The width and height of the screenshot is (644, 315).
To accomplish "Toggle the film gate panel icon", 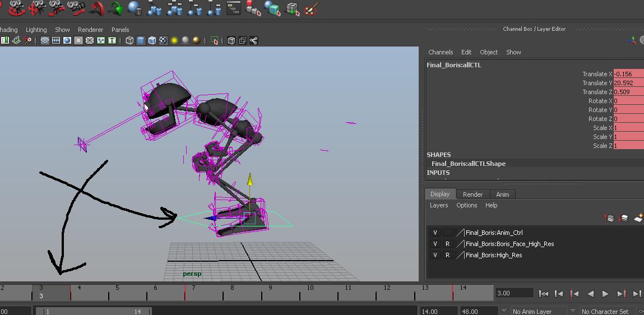I will (56, 41).
